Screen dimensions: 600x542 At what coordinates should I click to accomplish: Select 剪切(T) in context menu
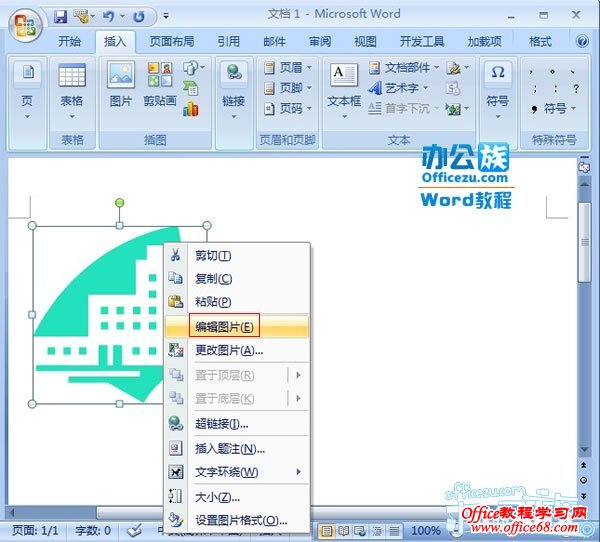[236, 255]
